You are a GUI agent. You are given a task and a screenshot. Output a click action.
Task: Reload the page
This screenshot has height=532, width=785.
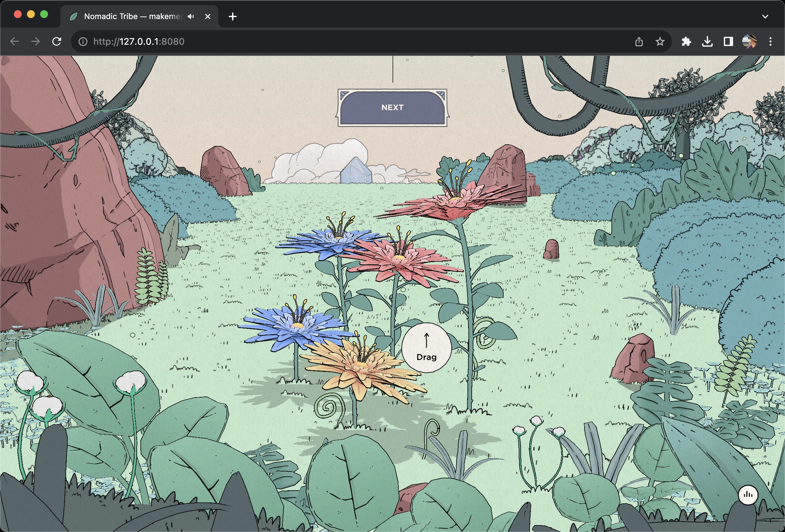point(57,41)
